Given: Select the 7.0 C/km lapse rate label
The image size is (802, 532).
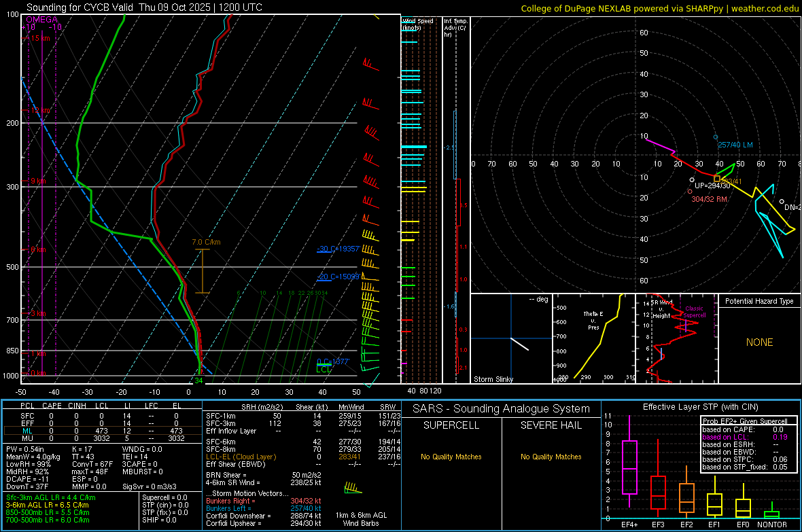Looking at the screenshot, I should point(206,242).
